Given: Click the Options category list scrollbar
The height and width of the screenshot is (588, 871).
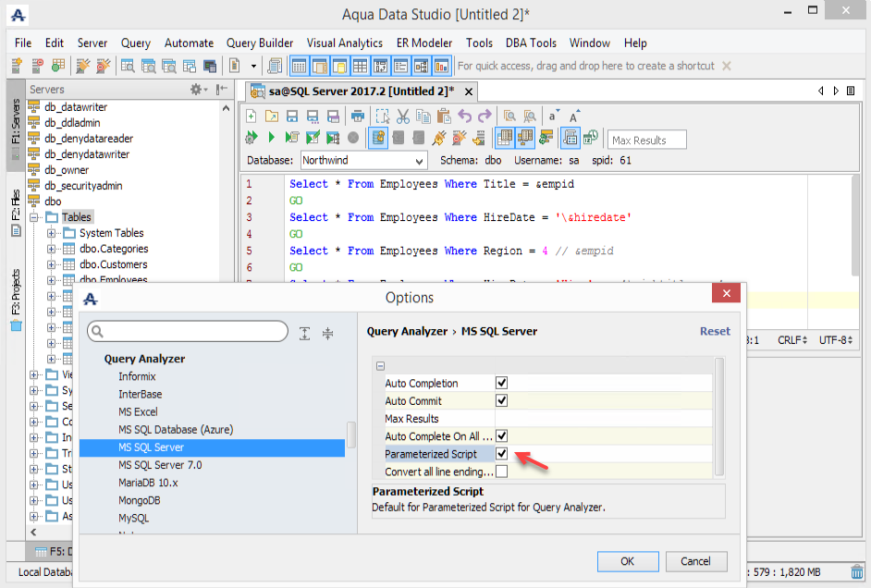Looking at the screenshot, I should pos(350,433).
